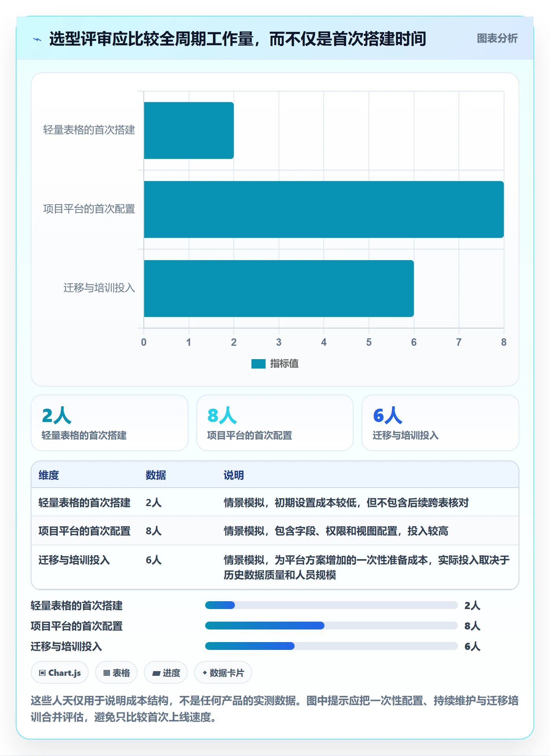The image size is (550, 756).
Task: Click the chart's y-axis label 轻量表格的首次搭建
Action: point(89,130)
